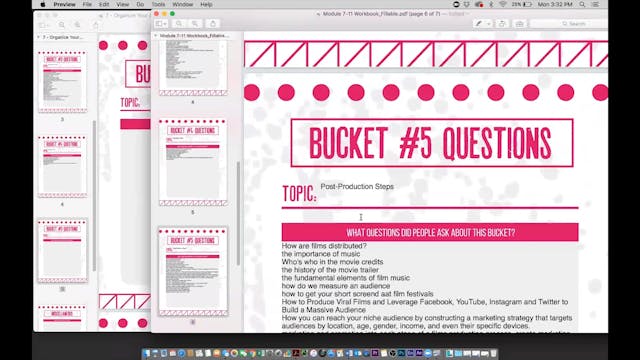Open Notification Center icon
The height and width of the screenshot is (360, 640).
pyautogui.click(x=596, y=4)
